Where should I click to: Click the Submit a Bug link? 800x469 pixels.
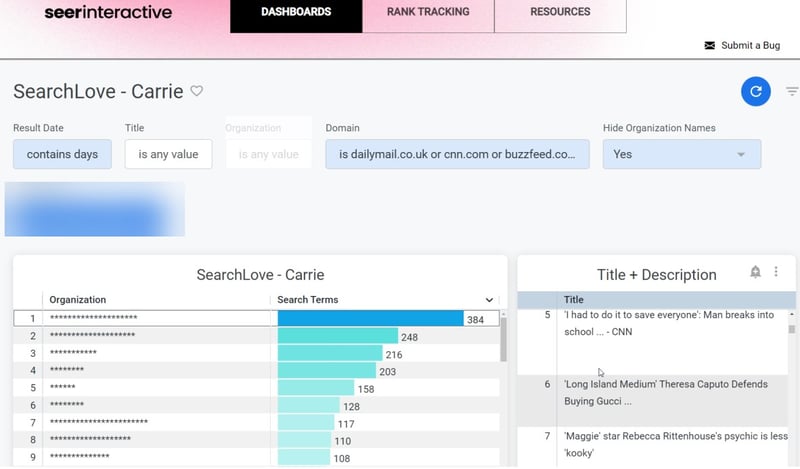750,45
